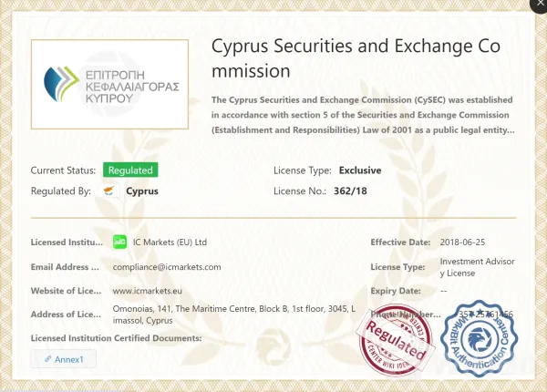This screenshot has width=547, height=392.
Task: Close the license certificate popup
Action: pos(539,5)
